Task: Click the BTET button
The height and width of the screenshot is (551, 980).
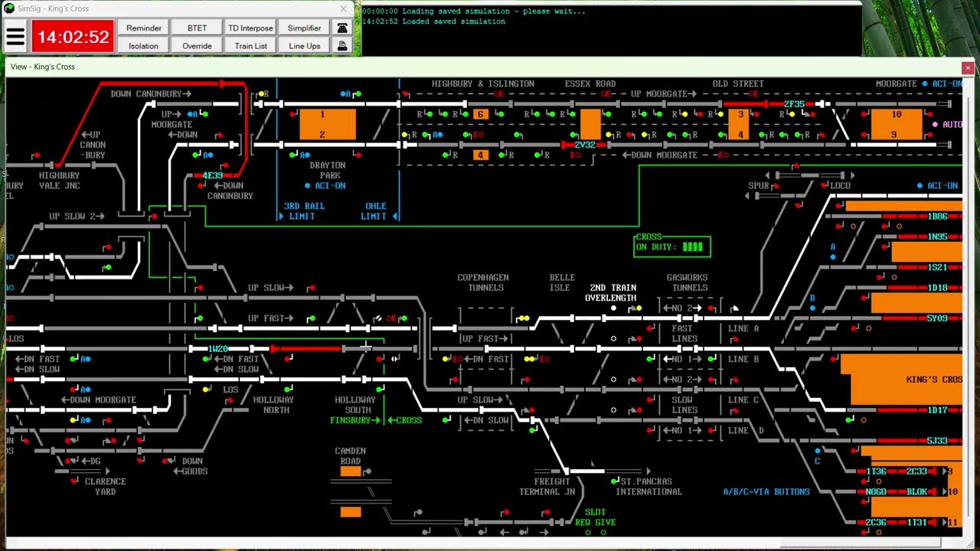Action: [197, 28]
